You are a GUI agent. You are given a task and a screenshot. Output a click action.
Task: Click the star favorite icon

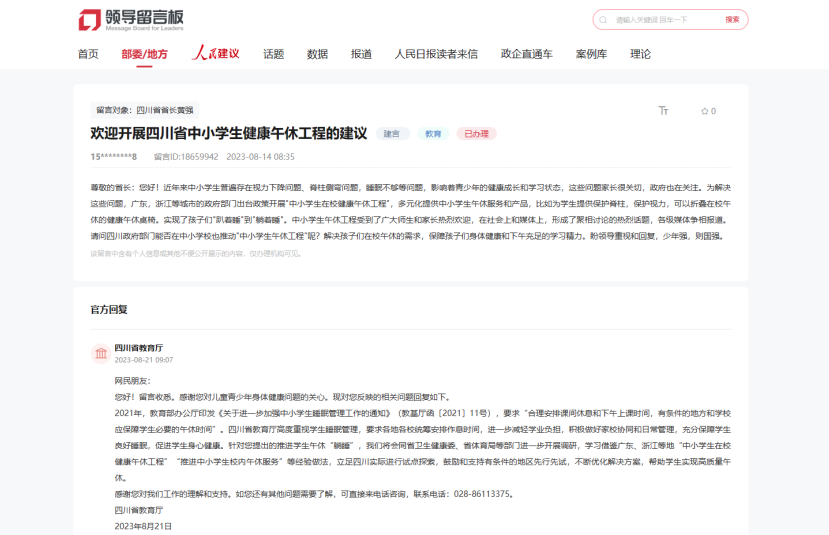click(704, 111)
